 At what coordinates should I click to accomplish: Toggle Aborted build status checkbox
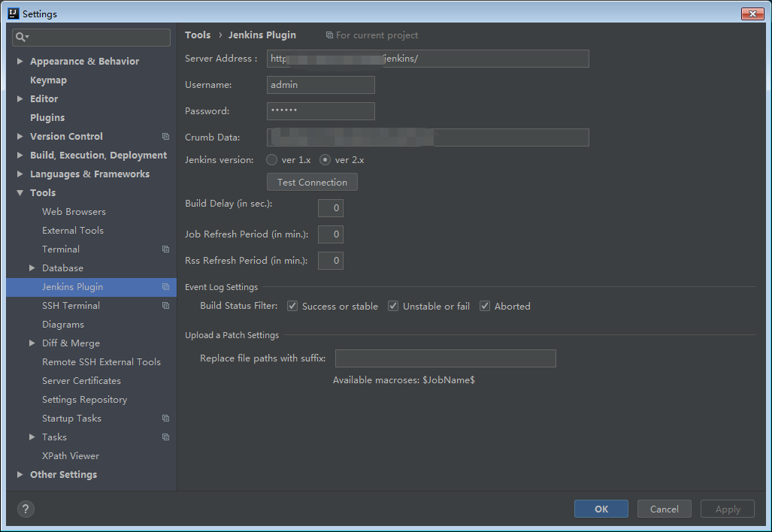pos(485,306)
